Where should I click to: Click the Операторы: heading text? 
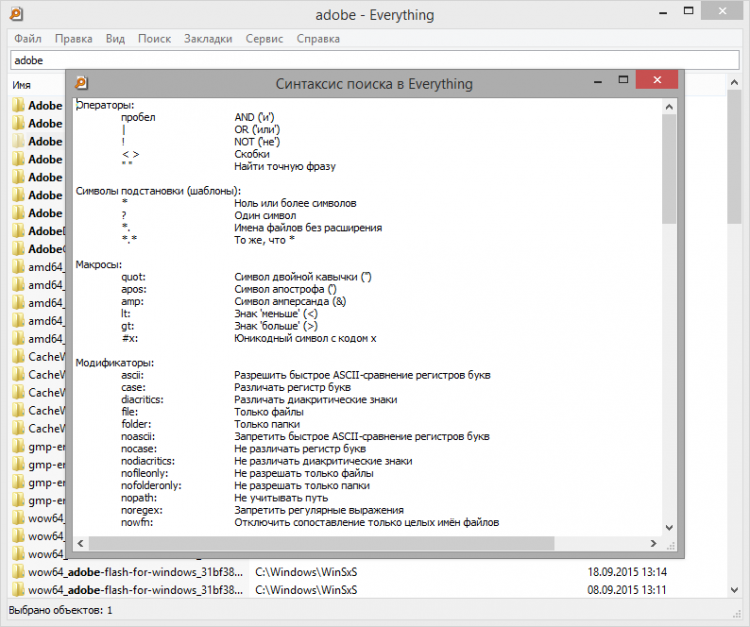[x=105, y=105]
